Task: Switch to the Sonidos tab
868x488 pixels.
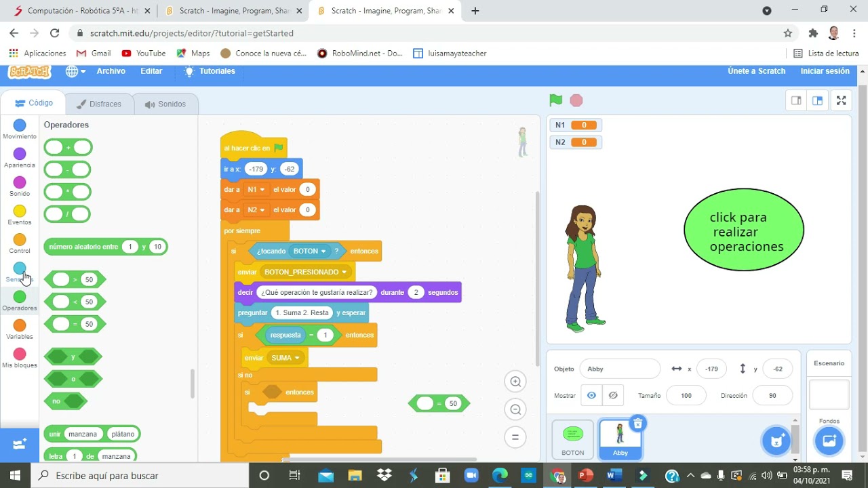Action: pyautogui.click(x=165, y=104)
